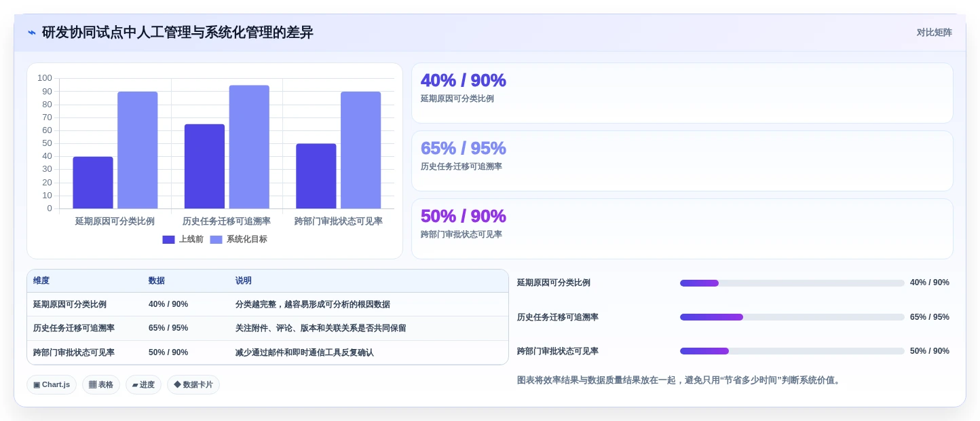Click the 50% / 90% progress value
Screen dimensions: 980x421
(930, 351)
